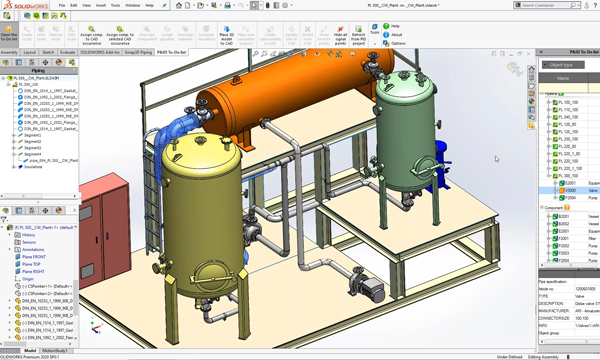
Task: Switch to the Evaluate tab
Action: [x=67, y=52]
